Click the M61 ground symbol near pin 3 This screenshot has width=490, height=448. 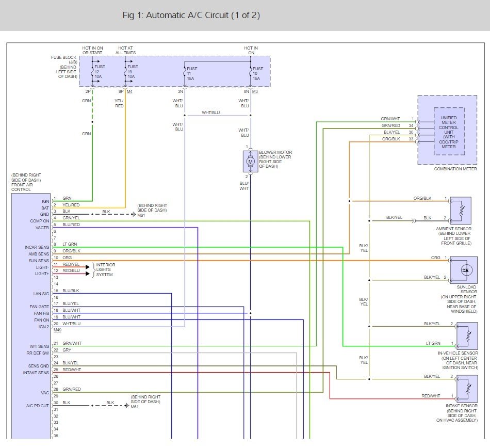tap(134, 215)
